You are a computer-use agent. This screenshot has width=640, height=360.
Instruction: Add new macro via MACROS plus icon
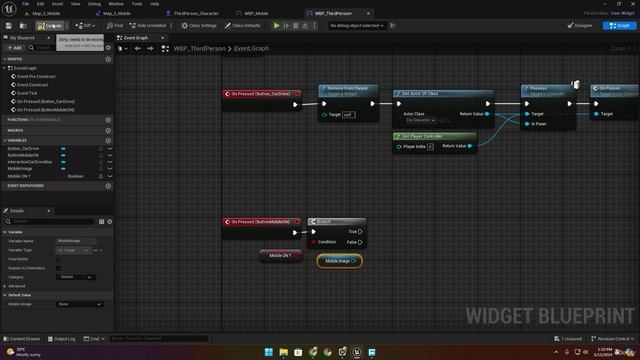click(108, 131)
